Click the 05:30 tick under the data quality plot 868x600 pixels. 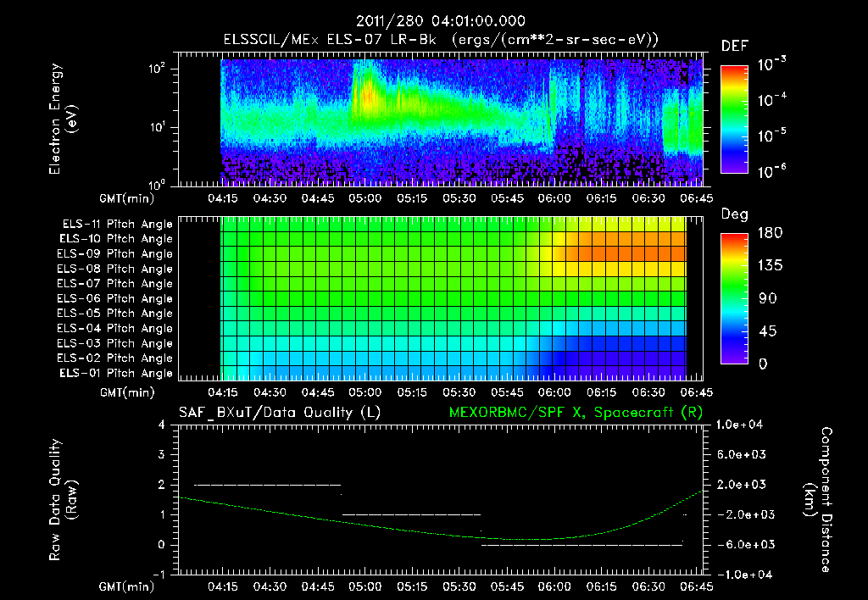[459, 586]
